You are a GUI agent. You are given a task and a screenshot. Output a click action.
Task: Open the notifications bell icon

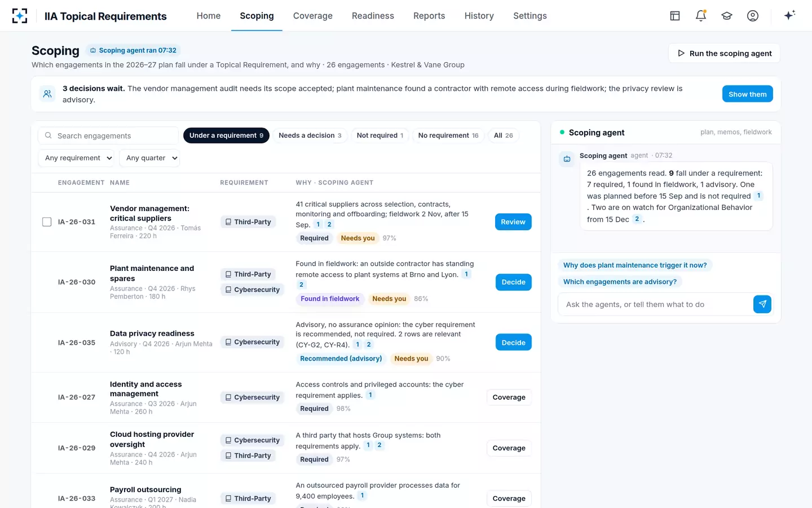pos(701,16)
